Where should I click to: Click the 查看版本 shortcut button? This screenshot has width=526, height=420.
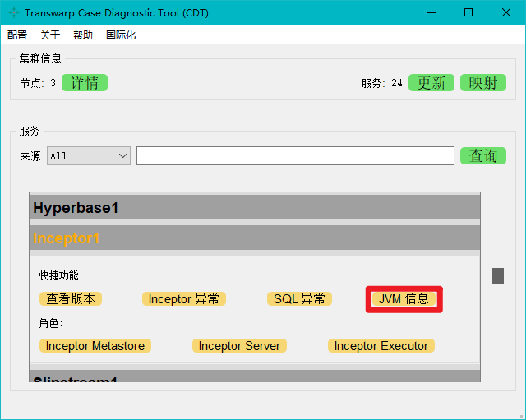(x=71, y=298)
